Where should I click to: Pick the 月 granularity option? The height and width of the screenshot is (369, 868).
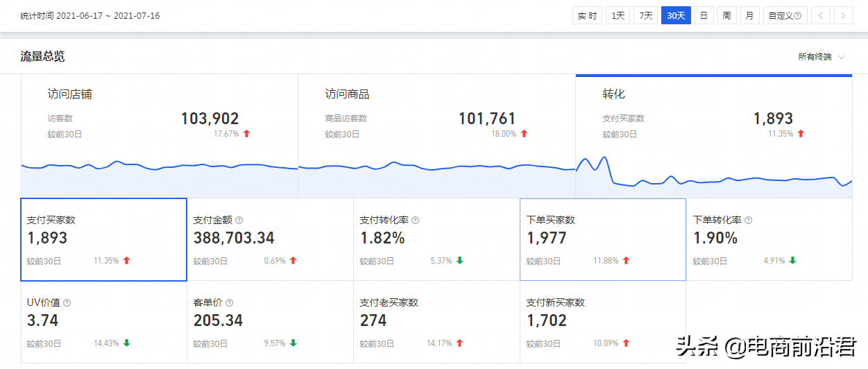(x=749, y=15)
